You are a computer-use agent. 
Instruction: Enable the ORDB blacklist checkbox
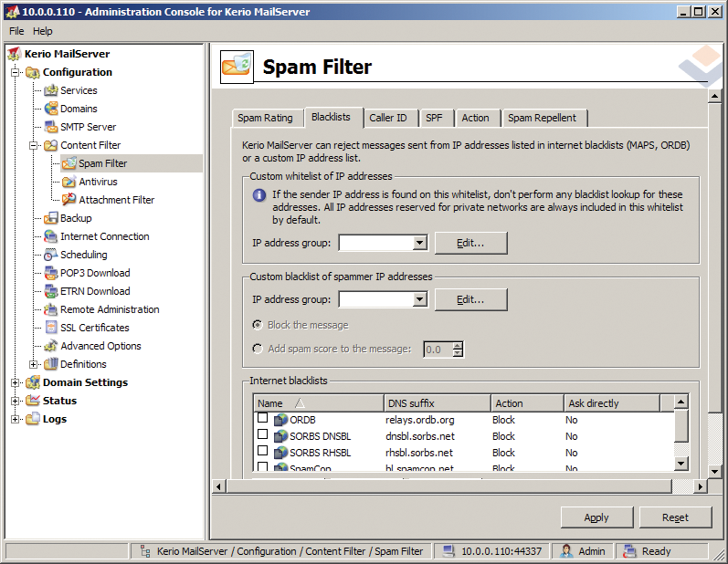point(263,418)
